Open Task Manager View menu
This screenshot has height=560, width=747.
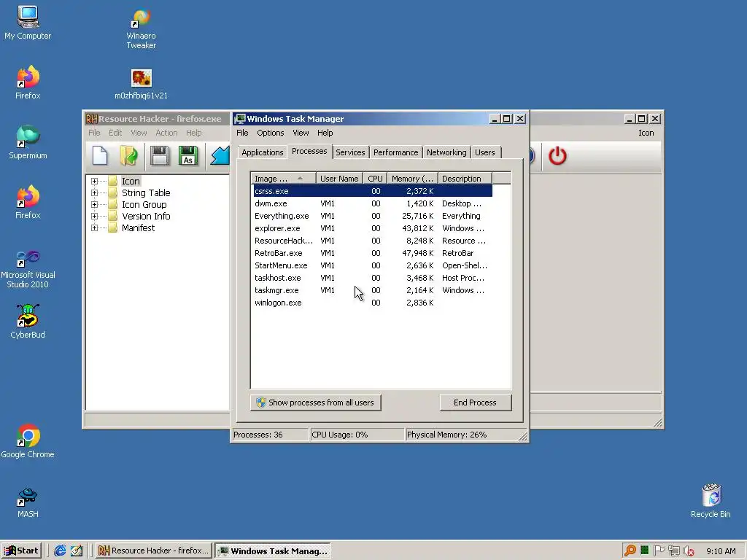point(300,133)
